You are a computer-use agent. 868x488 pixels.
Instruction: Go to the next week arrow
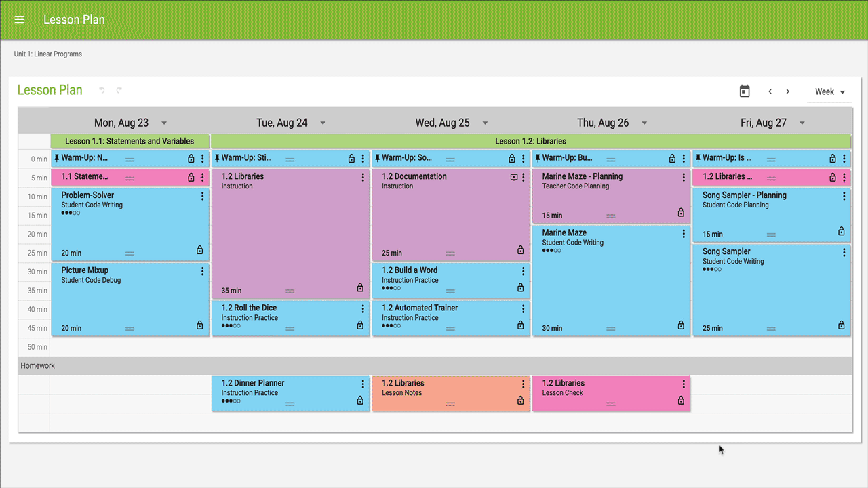(x=787, y=91)
